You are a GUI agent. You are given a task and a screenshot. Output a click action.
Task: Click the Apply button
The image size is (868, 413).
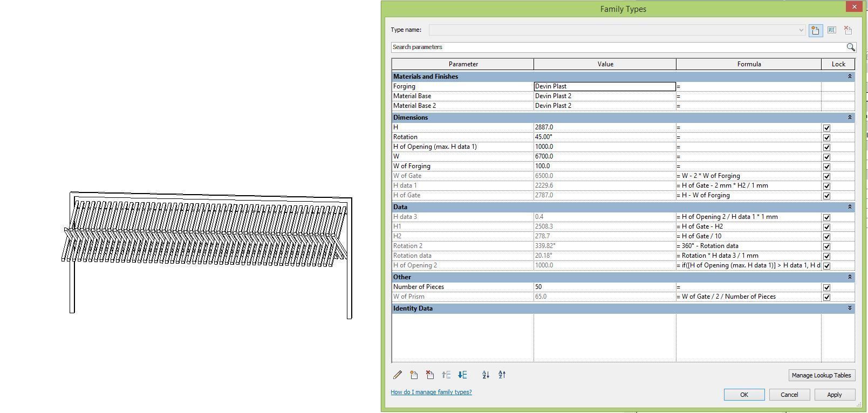click(834, 395)
